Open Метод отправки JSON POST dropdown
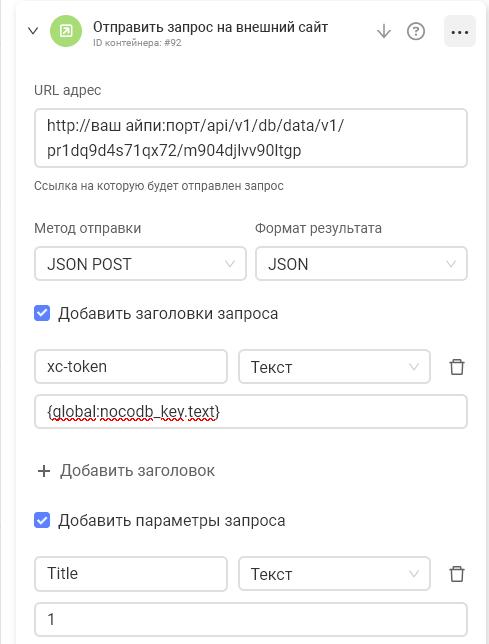489x644 pixels. click(x=140, y=264)
